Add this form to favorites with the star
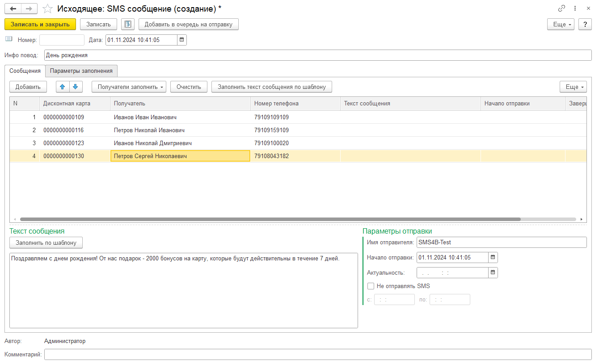The width and height of the screenshot is (599, 364). point(47,8)
